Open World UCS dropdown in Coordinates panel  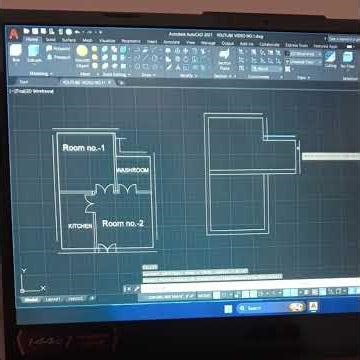point(266,69)
